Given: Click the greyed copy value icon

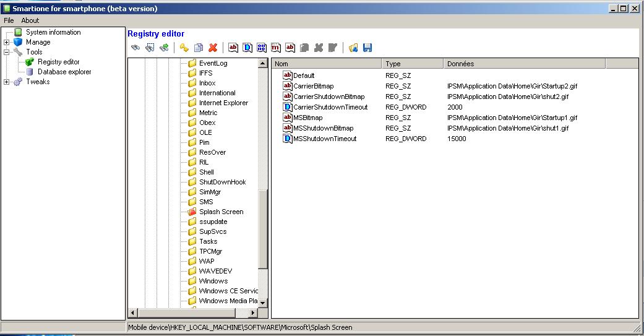Looking at the screenshot, I should coord(304,48).
